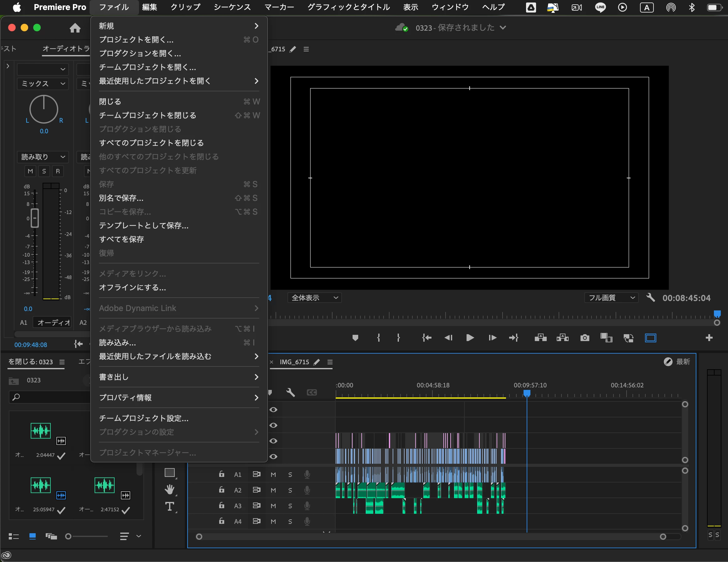Mute audio track A1
728x562 pixels.
point(273,474)
